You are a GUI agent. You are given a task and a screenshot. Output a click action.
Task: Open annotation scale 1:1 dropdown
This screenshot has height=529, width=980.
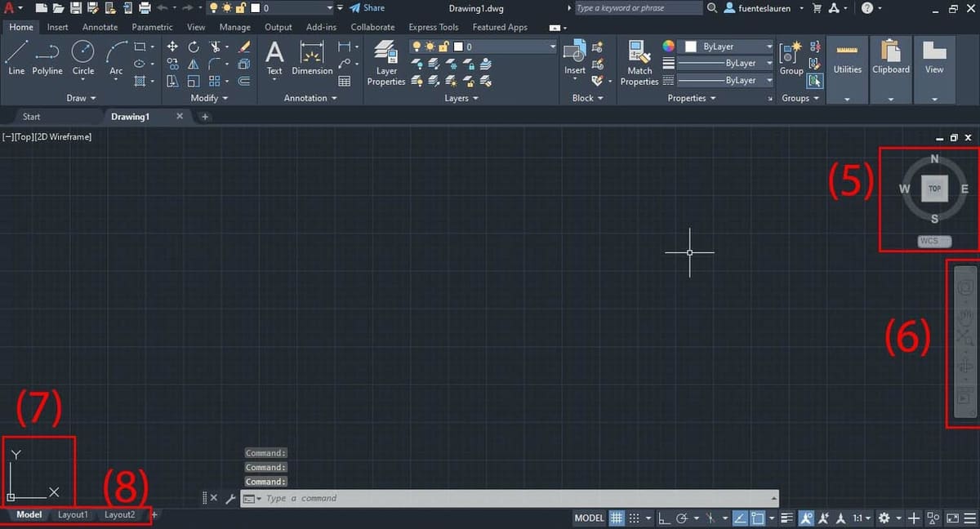861,518
